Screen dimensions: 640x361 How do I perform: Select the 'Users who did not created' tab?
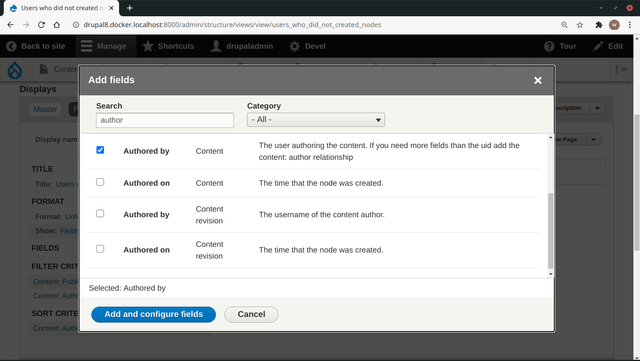[61, 8]
